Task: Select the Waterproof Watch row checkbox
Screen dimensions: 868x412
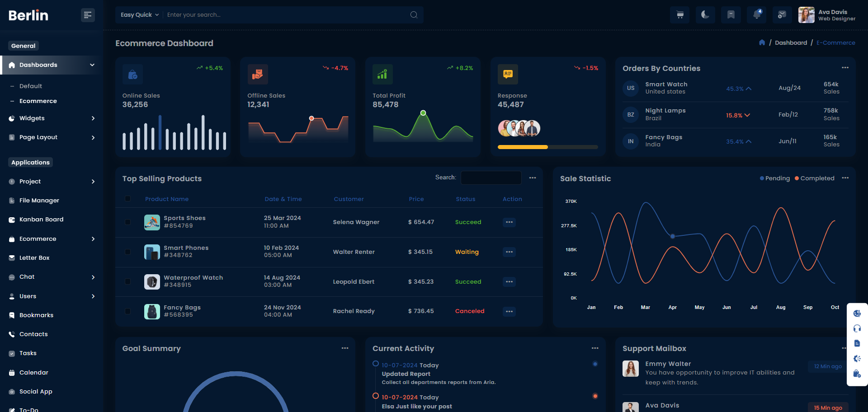Action: coord(128,281)
